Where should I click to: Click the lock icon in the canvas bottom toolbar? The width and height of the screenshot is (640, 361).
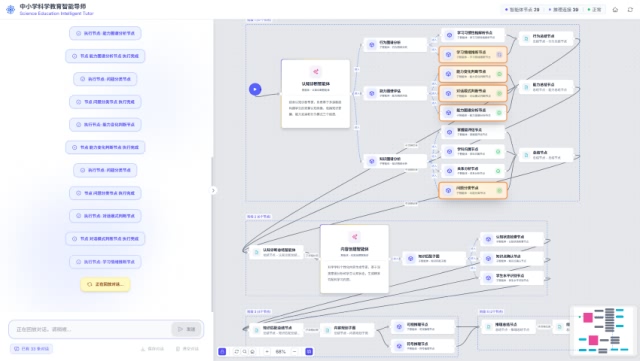point(222,351)
